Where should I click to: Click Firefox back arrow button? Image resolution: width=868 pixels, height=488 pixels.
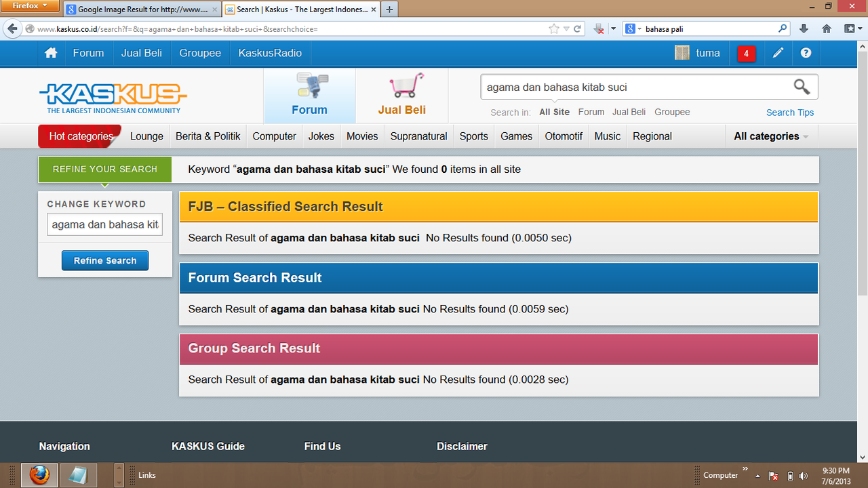coord(12,28)
